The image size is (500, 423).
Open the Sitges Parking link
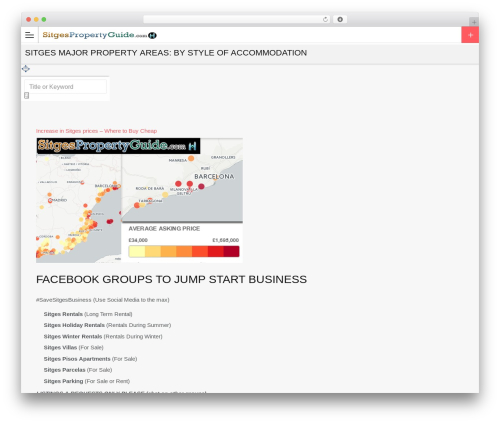pyautogui.click(x=63, y=381)
